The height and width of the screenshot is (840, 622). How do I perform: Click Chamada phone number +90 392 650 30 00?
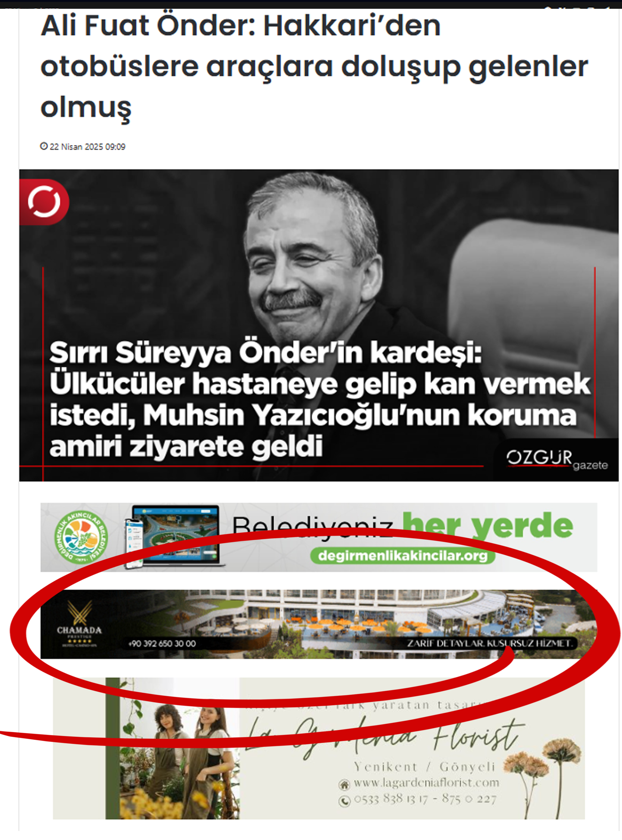tap(162, 644)
